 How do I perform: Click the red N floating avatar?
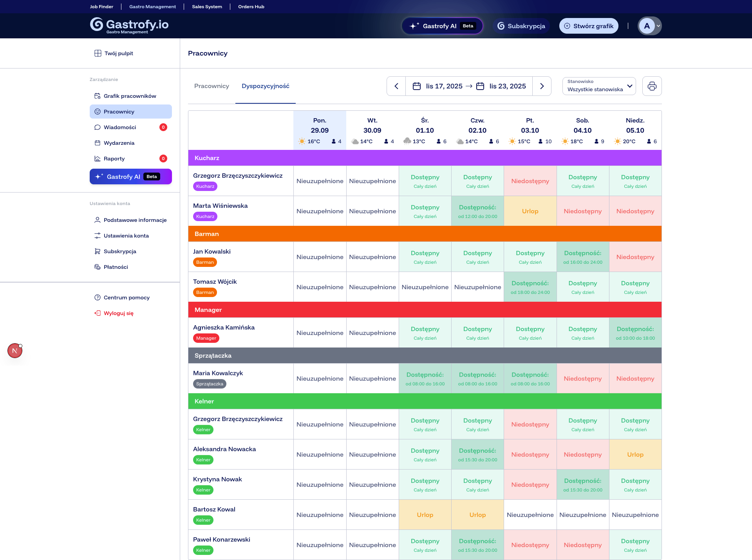(15, 351)
